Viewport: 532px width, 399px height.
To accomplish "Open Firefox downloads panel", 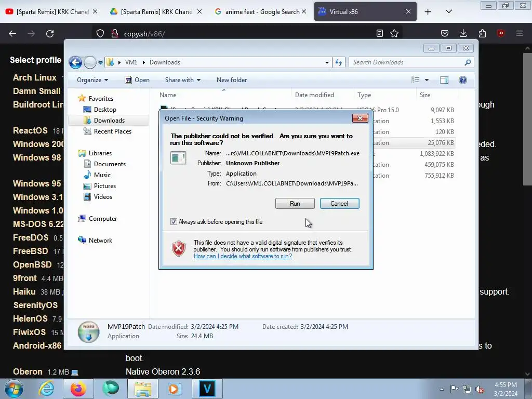I will point(463,33).
